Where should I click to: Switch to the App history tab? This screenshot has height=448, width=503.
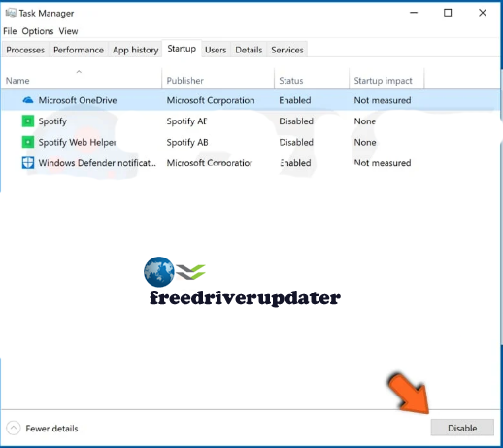pos(136,50)
